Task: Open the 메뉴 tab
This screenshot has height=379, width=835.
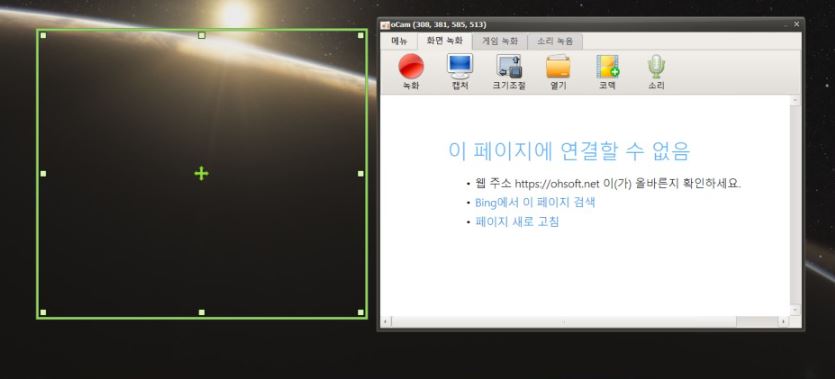Action: click(x=399, y=41)
